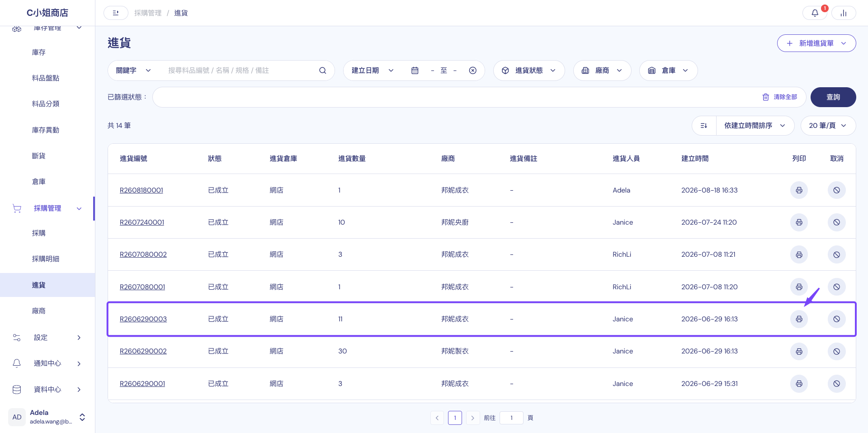868x433 pixels.
Task: Open the 依建立時間排序 sort dropdown
Action: pos(755,126)
